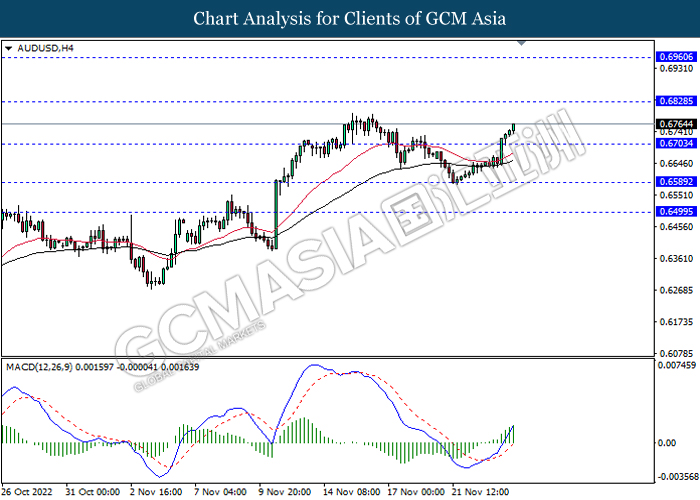The height and width of the screenshot is (500, 700).
Task: Click the 31 Oct 00:00 time label
Action: coord(92,492)
